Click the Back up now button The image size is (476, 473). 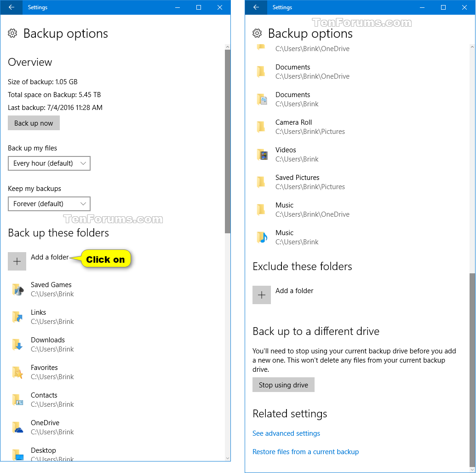coord(34,123)
